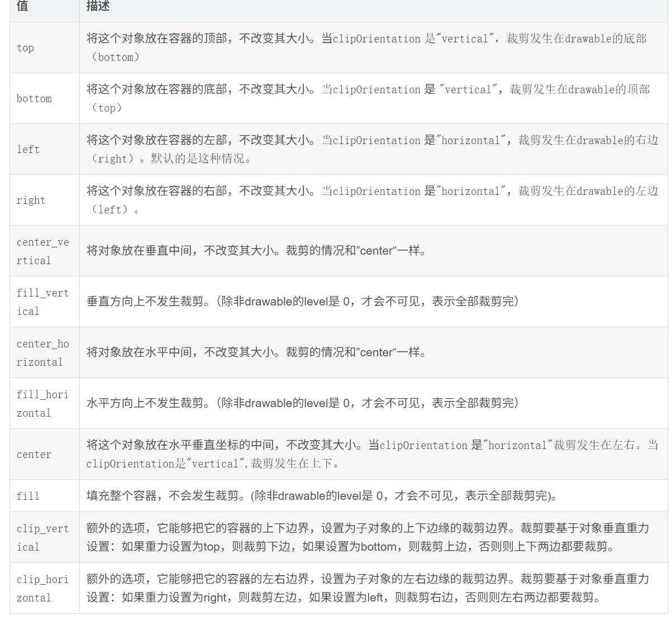The width and height of the screenshot is (672, 621).
Task: Click the "fill" value cell in first column
Action: [x=28, y=496]
